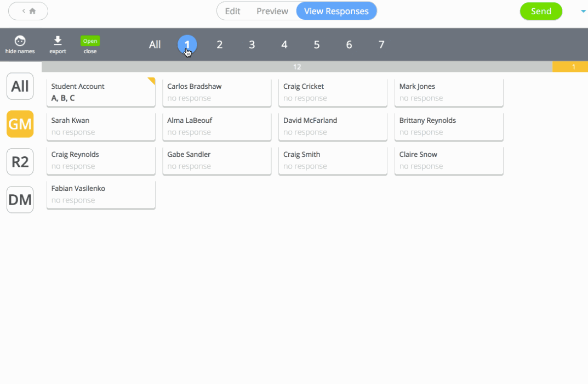Select question 2
Screen dimensions: 588x384
(219, 44)
